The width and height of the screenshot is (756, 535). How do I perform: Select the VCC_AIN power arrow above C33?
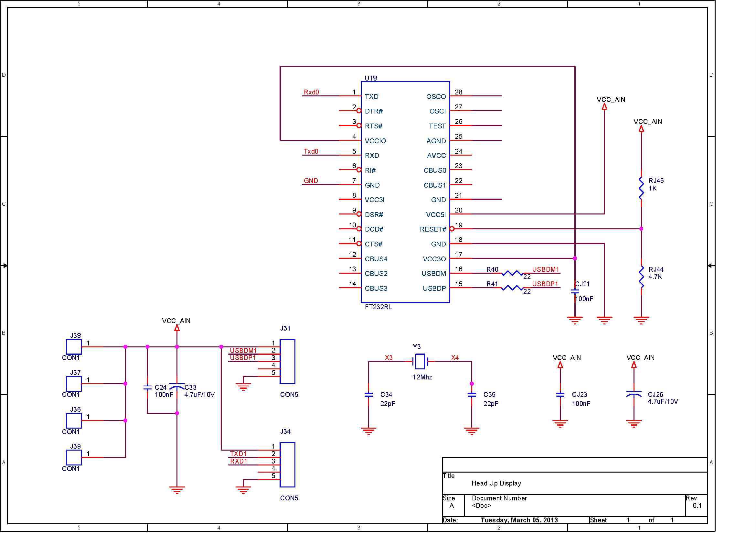tap(177, 328)
